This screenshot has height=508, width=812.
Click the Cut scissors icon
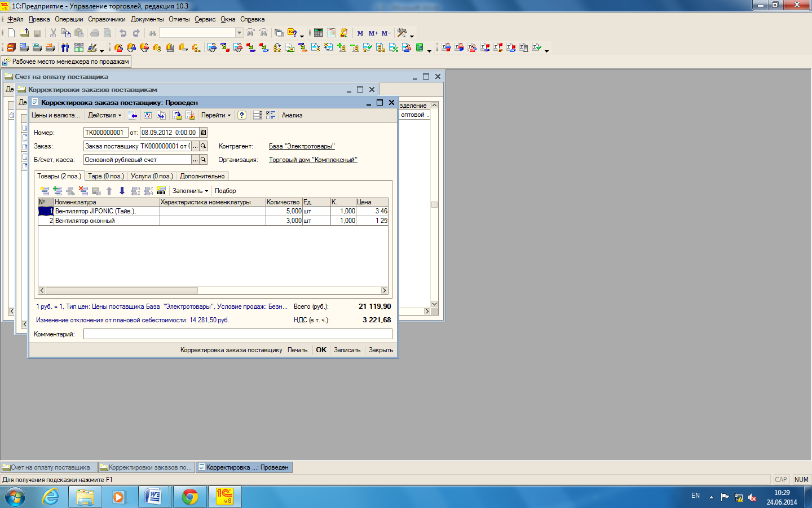[x=53, y=33]
